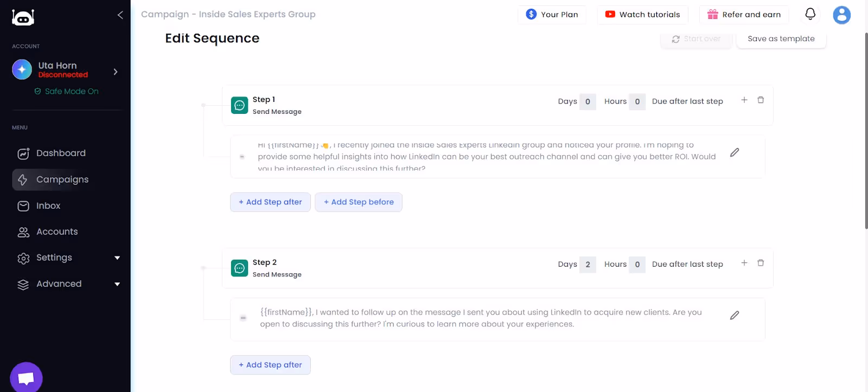Delete Step 1 with trash icon
868x392 pixels.
[x=761, y=100]
